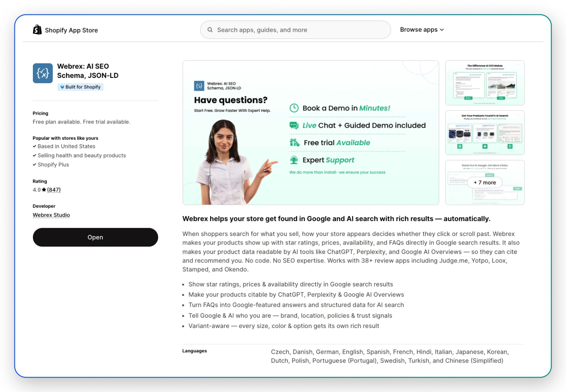Click the gift icon beside Free trial
Image resolution: width=566 pixels, height=392 pixels.
tap(294, 143)
